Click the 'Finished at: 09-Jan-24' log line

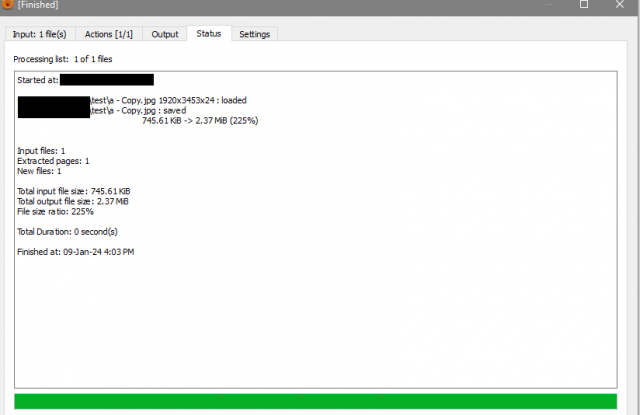click(x=76, y=252)
